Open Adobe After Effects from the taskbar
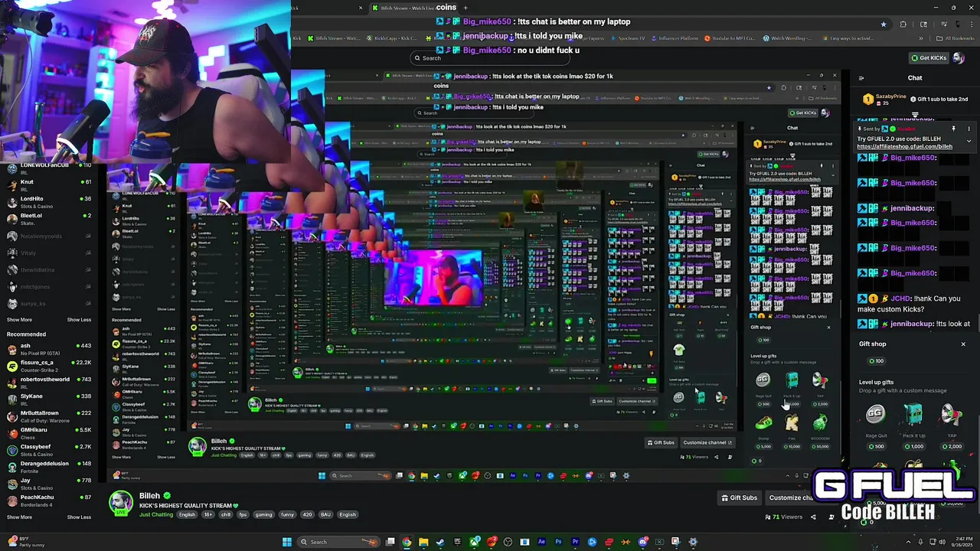Screen dimensions: 980x551 pos(542,542)
